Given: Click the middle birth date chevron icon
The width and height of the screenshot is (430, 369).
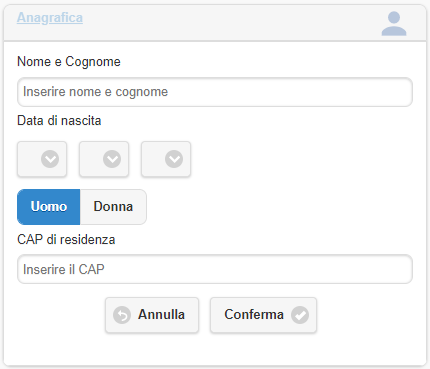Looking at the screenshot, I should [112, 159].
